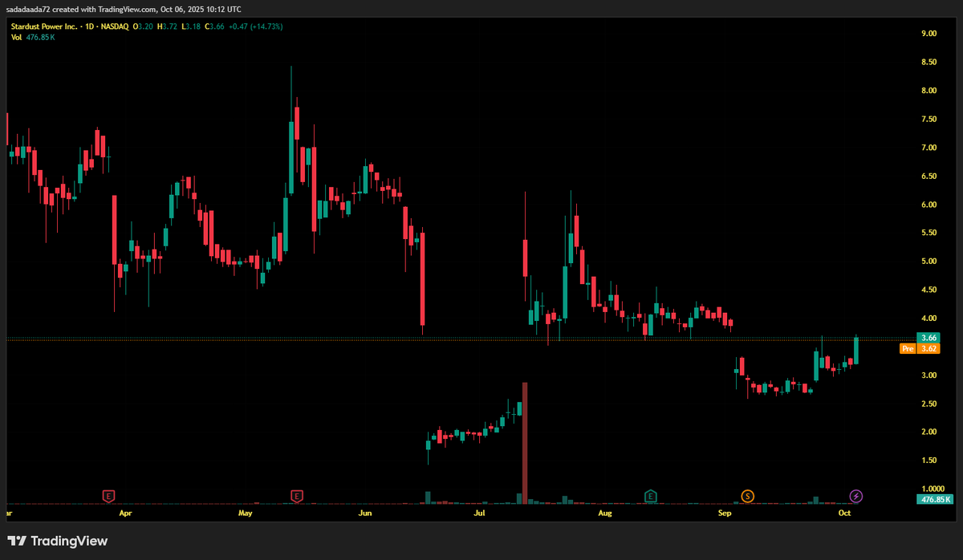The height and width of the screenshot is (560, 963).
Task: Click the 4.00 price axis label
Action: (x=929, y=319)
